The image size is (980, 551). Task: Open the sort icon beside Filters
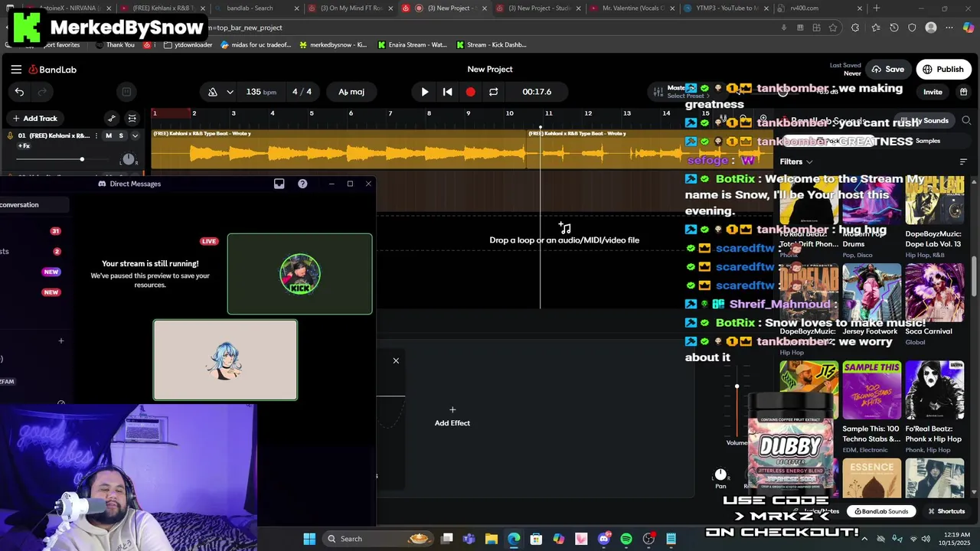tap(963, 162)
